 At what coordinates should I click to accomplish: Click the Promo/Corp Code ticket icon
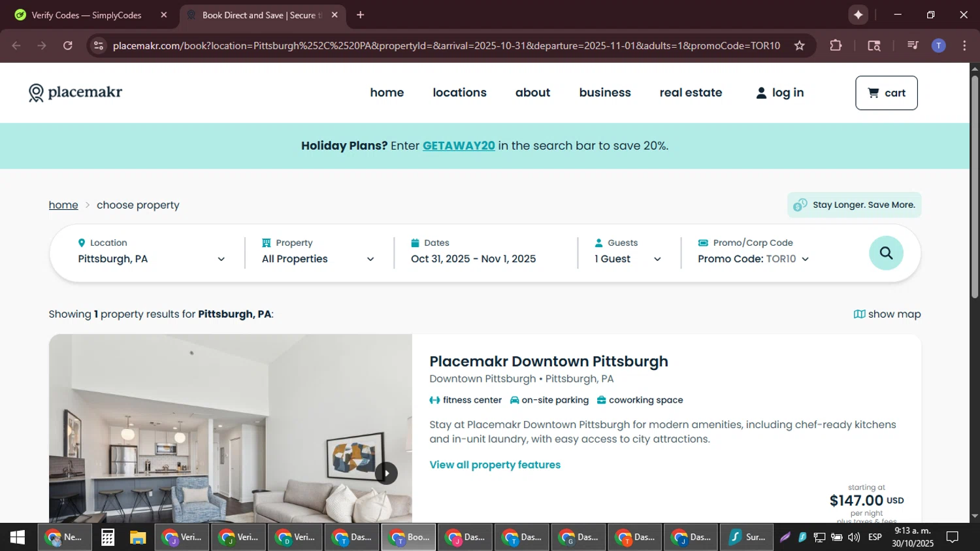click(x=703, y=242)
